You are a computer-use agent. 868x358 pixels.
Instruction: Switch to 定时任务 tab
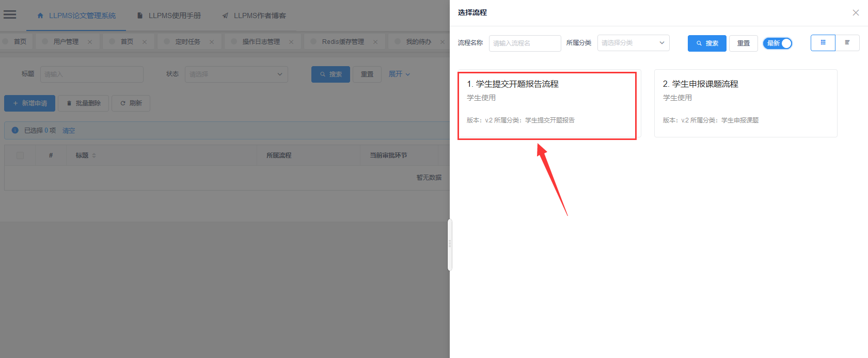pos(188,41)
